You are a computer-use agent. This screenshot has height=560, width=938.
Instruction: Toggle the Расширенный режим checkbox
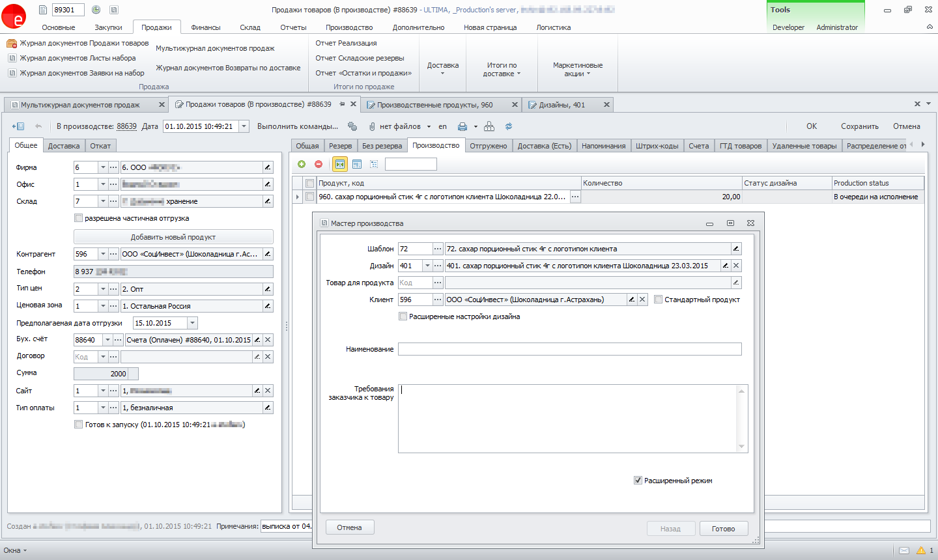click(x=638, y=481)
